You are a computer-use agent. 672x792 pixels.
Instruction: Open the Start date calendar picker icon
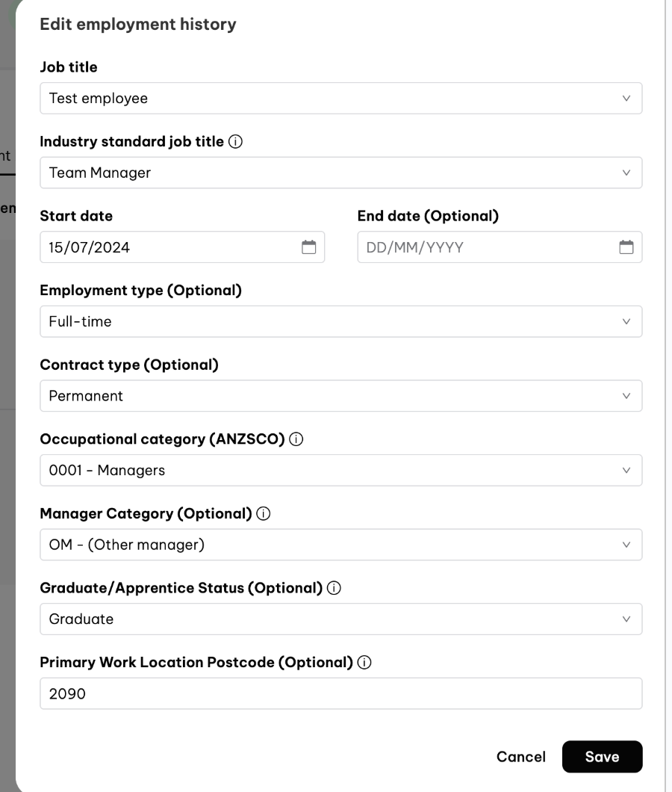(308, 247)
